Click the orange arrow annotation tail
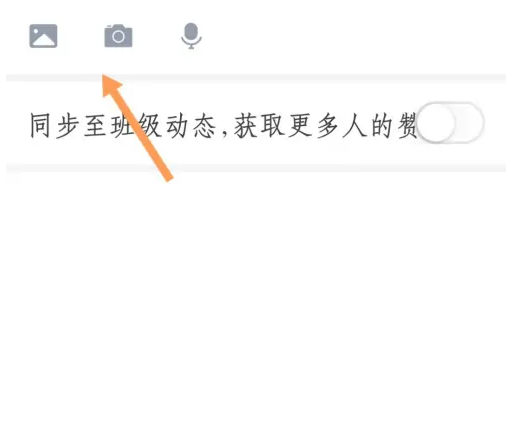The width and height of the screenshot is (520, 448). tap(167, 175)
